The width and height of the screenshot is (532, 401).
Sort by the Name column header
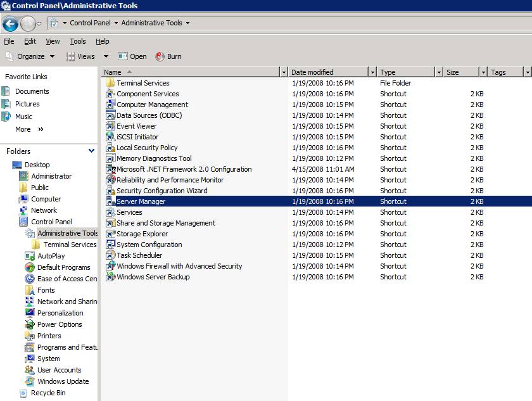click(x=191, y=72)
